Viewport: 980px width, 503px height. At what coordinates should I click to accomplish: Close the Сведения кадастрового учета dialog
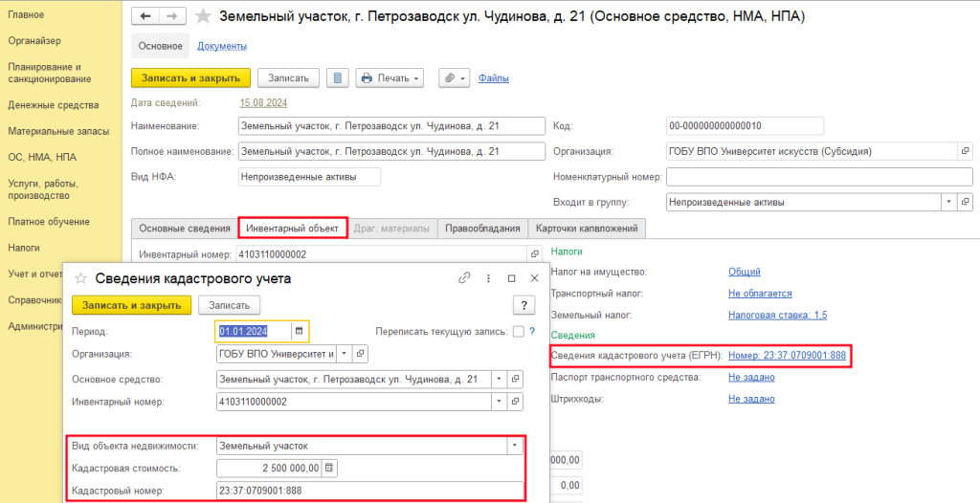(534, 278)
